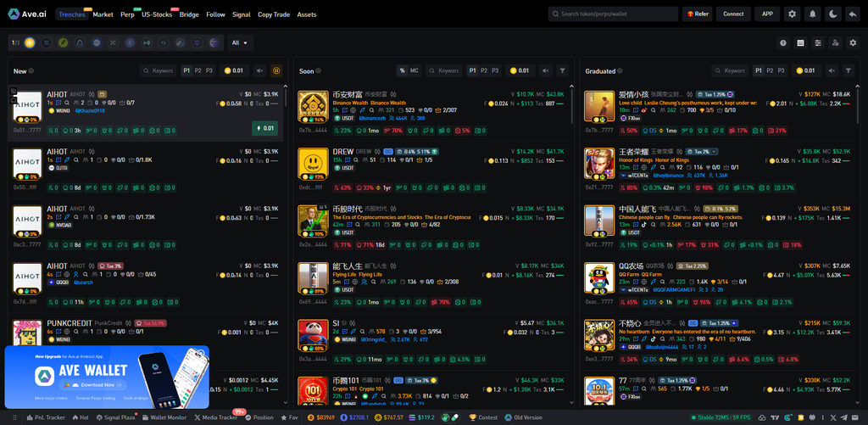Viewport: 868px width, 425px height.
Task: Switch Soon column to MC display
Action: (x=414, y=71)
